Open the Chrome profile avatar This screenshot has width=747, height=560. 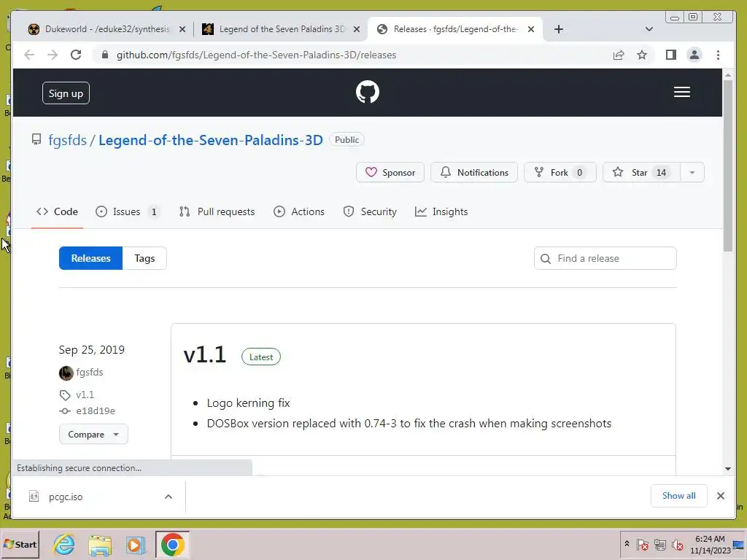[x=694, y=55]
